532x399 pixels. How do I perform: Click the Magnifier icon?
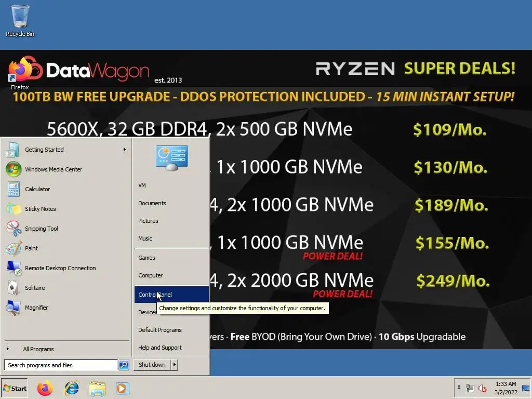(x=13, y=308)
